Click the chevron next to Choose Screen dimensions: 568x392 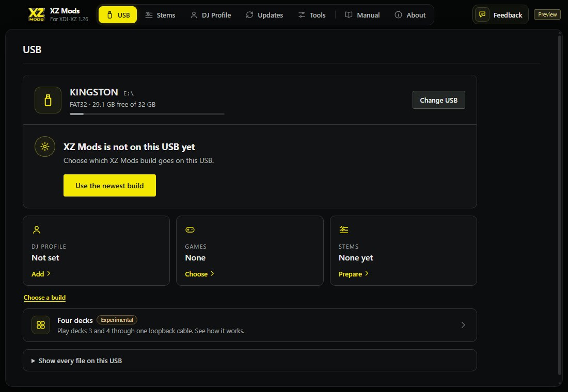(x=212, y=274)
